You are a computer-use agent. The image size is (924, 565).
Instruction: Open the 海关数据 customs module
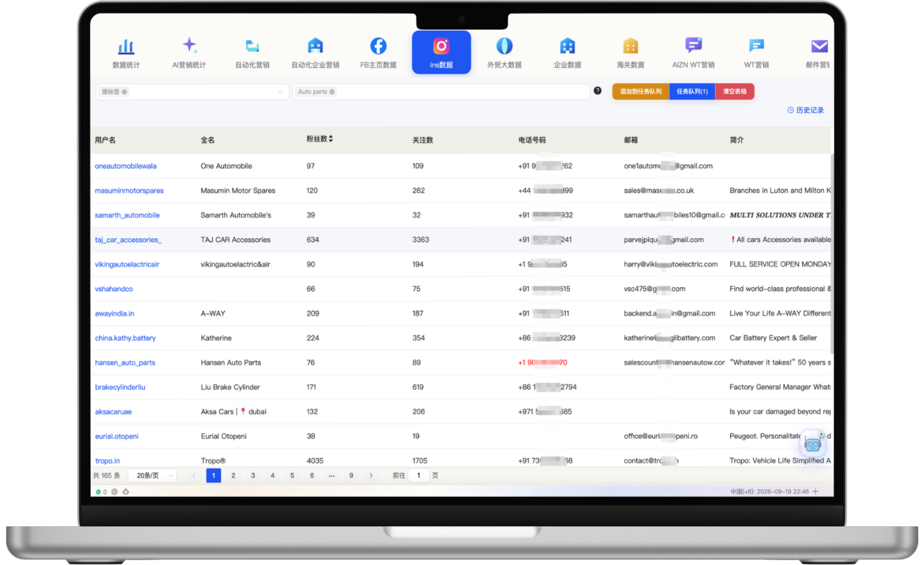631,53
